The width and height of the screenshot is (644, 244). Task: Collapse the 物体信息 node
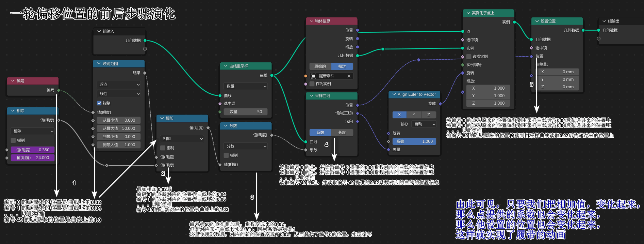311,21
